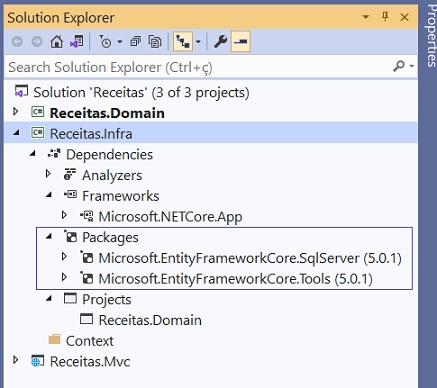Open the Pending Changes Filter clock icon

point(105,42)
